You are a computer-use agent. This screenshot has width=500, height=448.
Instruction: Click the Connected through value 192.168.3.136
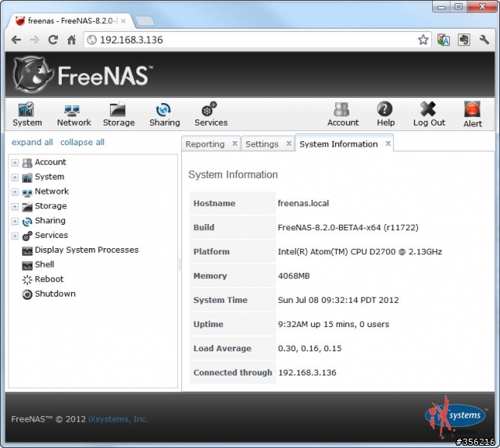[x=307, y=373]
